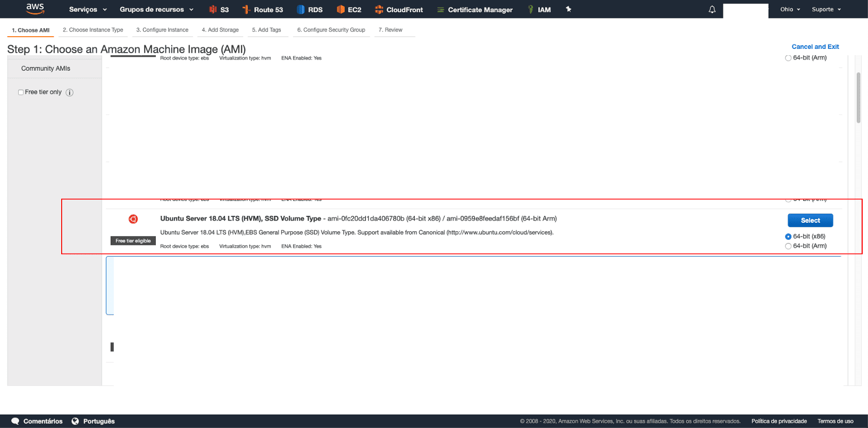Click the "Step 1: Choose an Amazon Machine Image" heading
Image resolution: width=868 pixels, height=428 pixels.
pyautogui.click(x=127, y=49)
